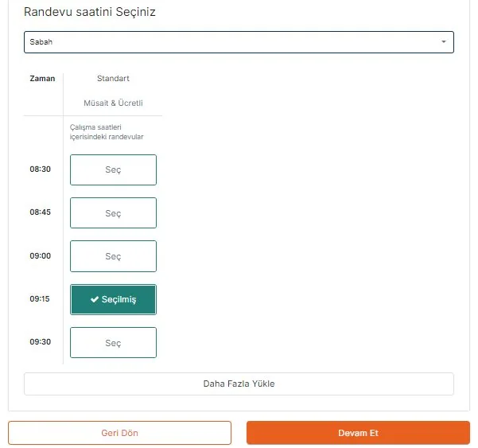The height and width of the screenshot is (448, 478).
Task: Select the Seç button for 09:30
Action: point(113,342)
